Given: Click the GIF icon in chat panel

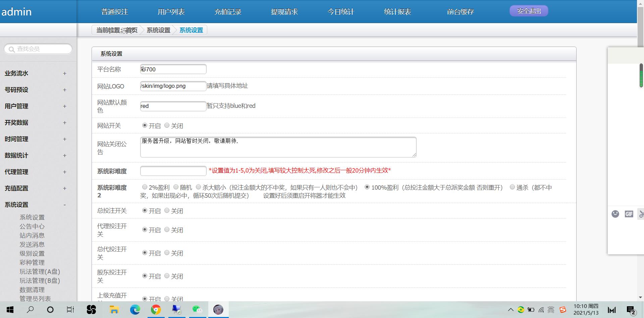Looking at the screenshot, I should coord(629,214).
